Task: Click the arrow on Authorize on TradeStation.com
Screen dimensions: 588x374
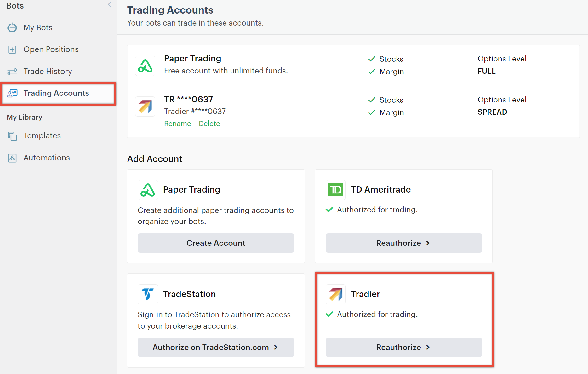Action: click(x=276, y=347)
